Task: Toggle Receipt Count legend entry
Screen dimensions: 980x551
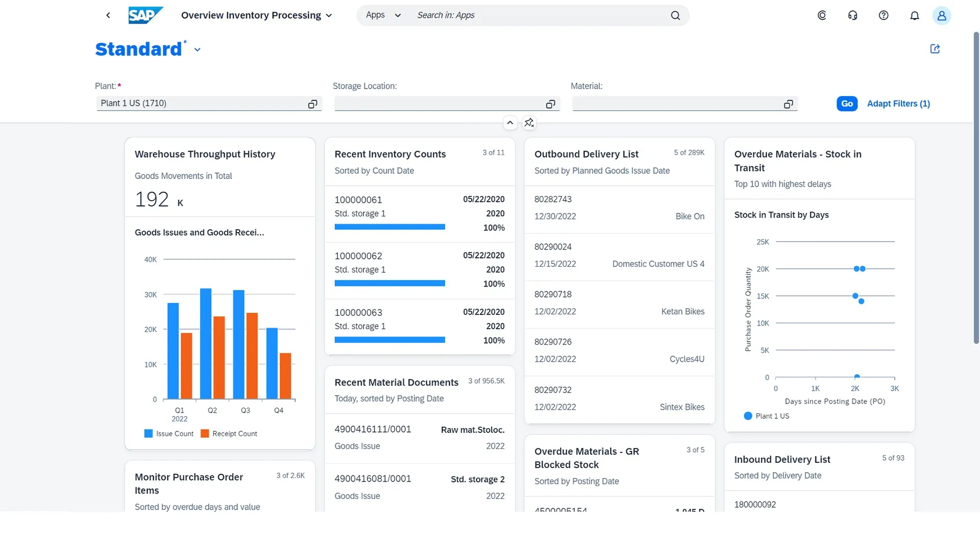Action: (229, 434)
